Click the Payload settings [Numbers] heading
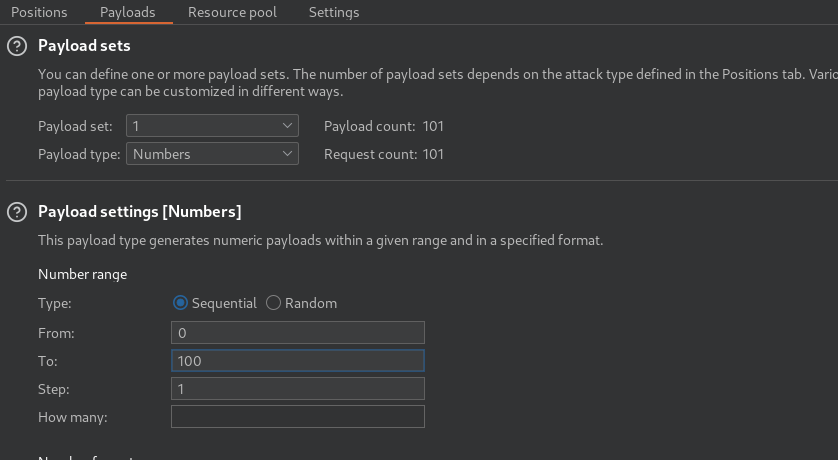 [x=139, y=212]
